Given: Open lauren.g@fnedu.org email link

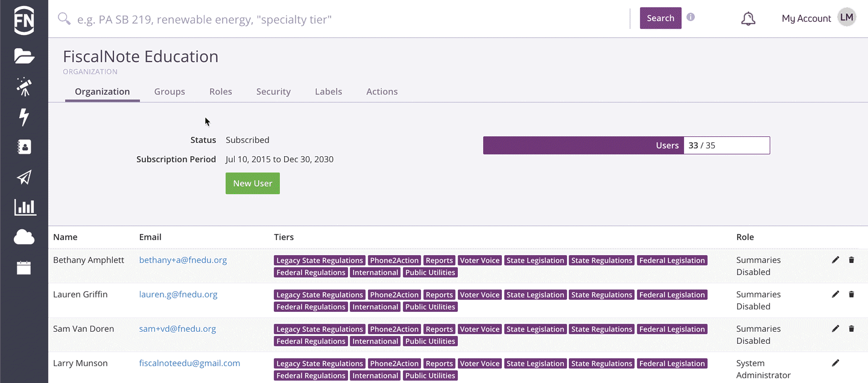Looking at the screenshot, I should [x=178, y=294].
